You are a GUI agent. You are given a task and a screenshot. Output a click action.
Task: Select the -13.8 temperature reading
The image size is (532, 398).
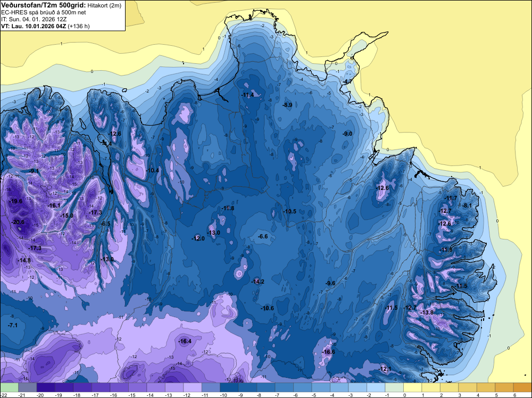point(427,312)
